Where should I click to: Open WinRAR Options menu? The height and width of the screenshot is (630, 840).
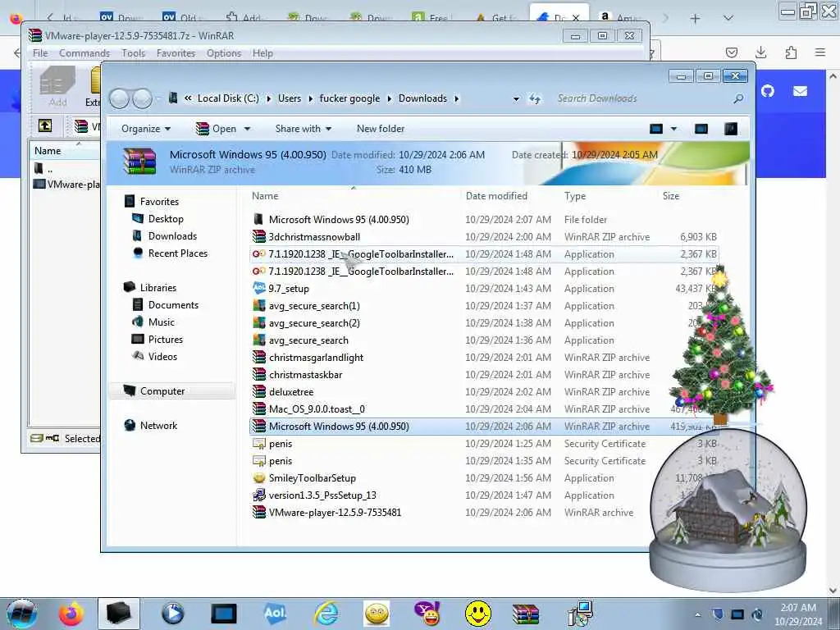(x=224, y=53)
